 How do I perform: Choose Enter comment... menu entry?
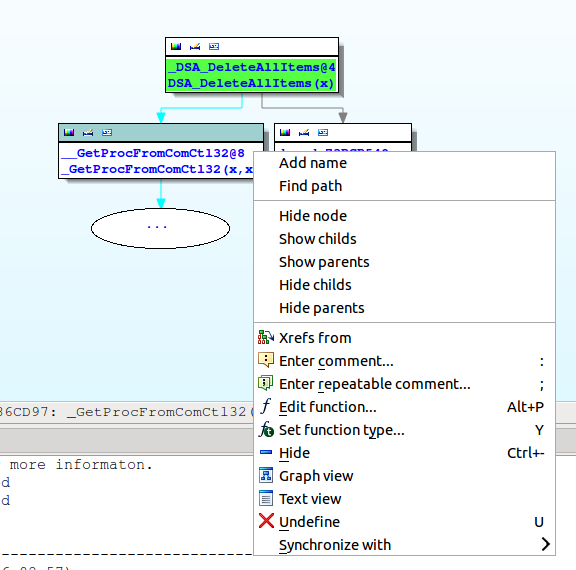point(404,361)
